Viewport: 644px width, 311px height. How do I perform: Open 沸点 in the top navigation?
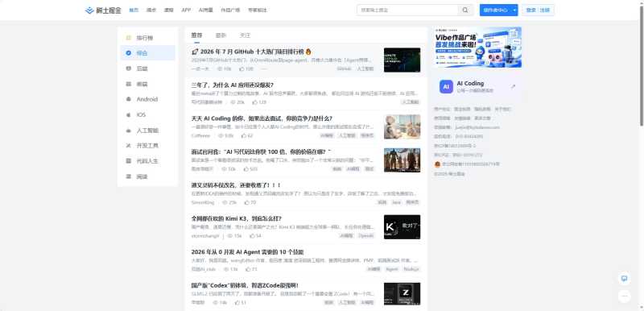(151, 10)
